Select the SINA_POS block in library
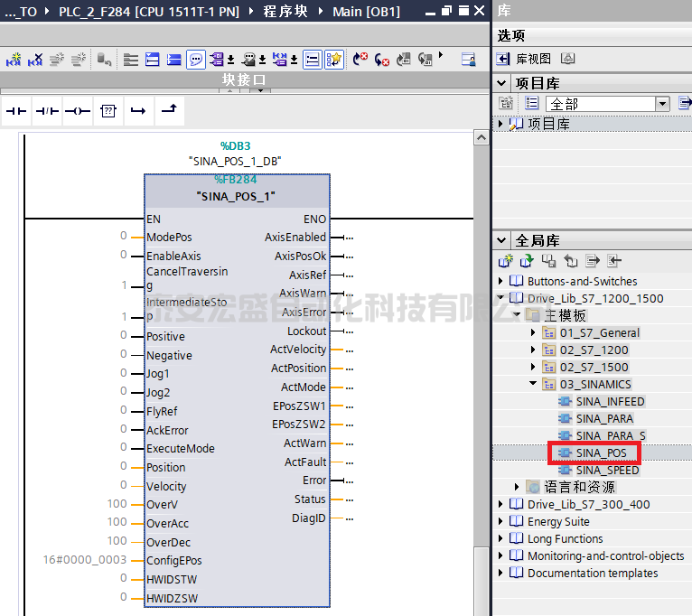The width and height of the screenshot is (692, 616). coord(601,453)
